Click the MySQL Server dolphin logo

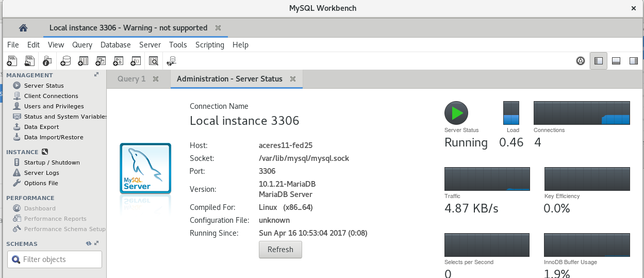coord(145,168)
